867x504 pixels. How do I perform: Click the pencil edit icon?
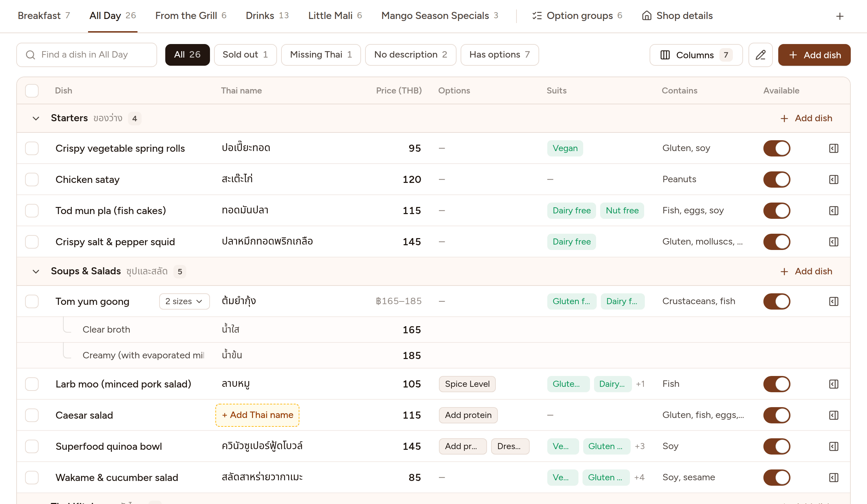pyautogui.click(x=760, y=55)
